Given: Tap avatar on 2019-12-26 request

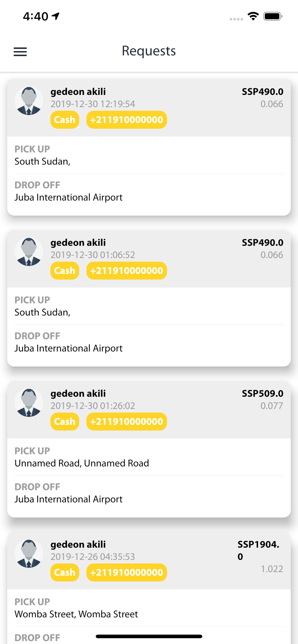Looking at the screenshot, I should [29, 554].
